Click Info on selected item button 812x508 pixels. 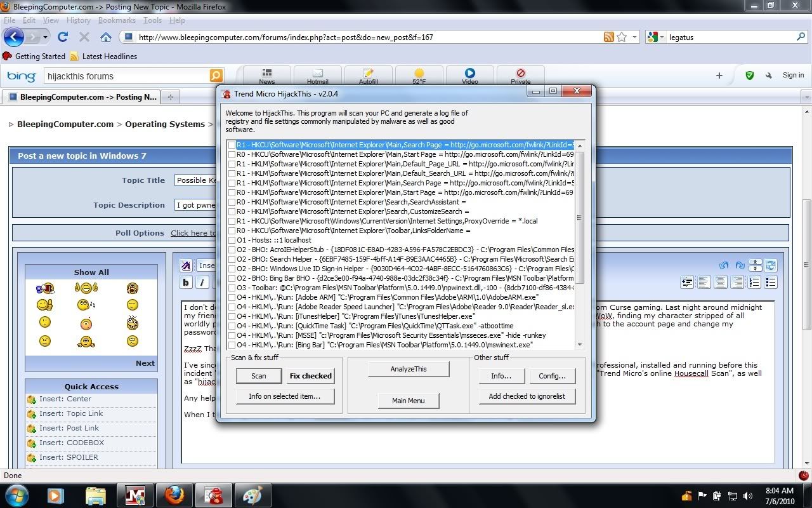pyautogui.click(x=284, y=396)
